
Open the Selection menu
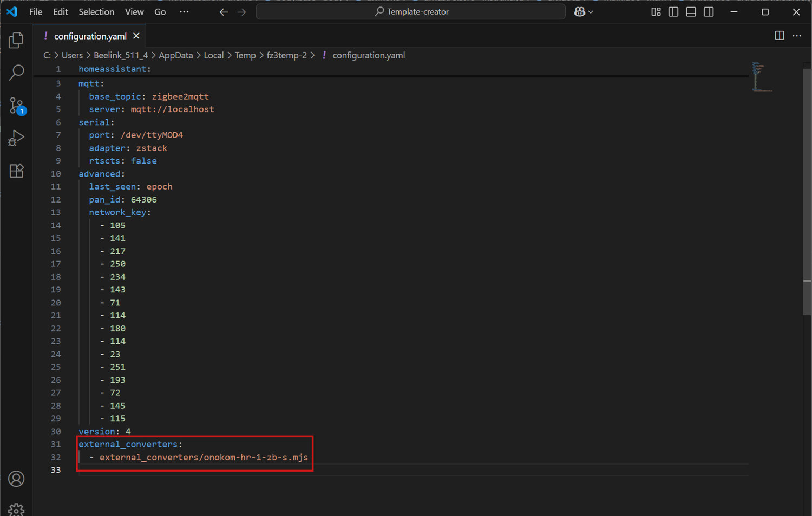96,12
